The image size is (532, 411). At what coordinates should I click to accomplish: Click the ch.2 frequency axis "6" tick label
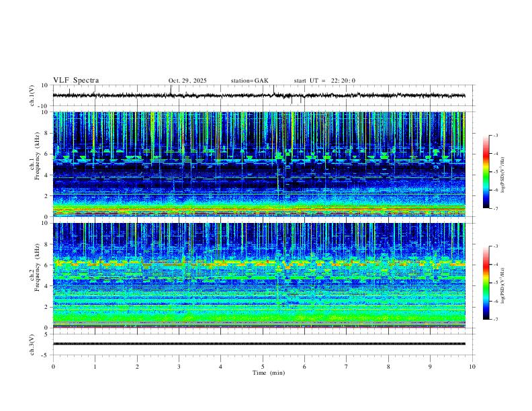46,265
